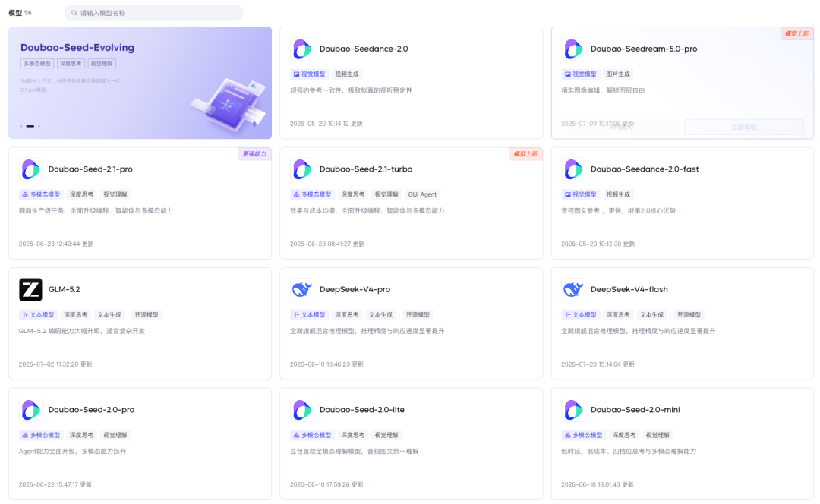Screen dimensions: 820x504
Task: Open the DeepSeek-V4-pro model title
Action: pos(355,289)
